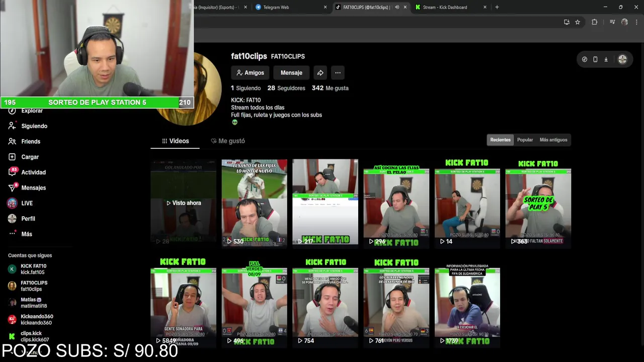Close the Kick Dashboard tab

coord(485,7)
